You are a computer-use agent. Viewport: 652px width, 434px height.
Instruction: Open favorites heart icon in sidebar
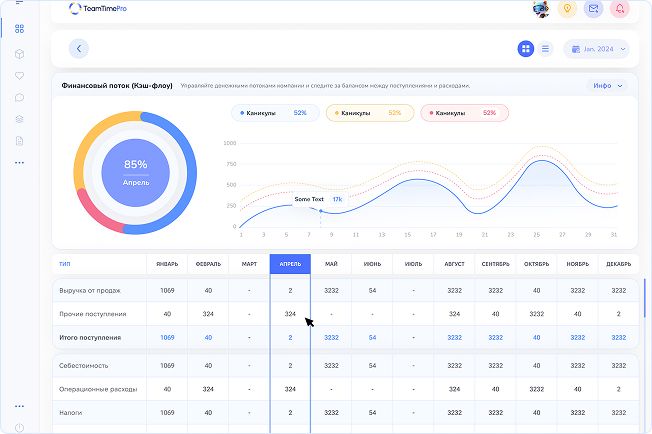click(19, 75)
